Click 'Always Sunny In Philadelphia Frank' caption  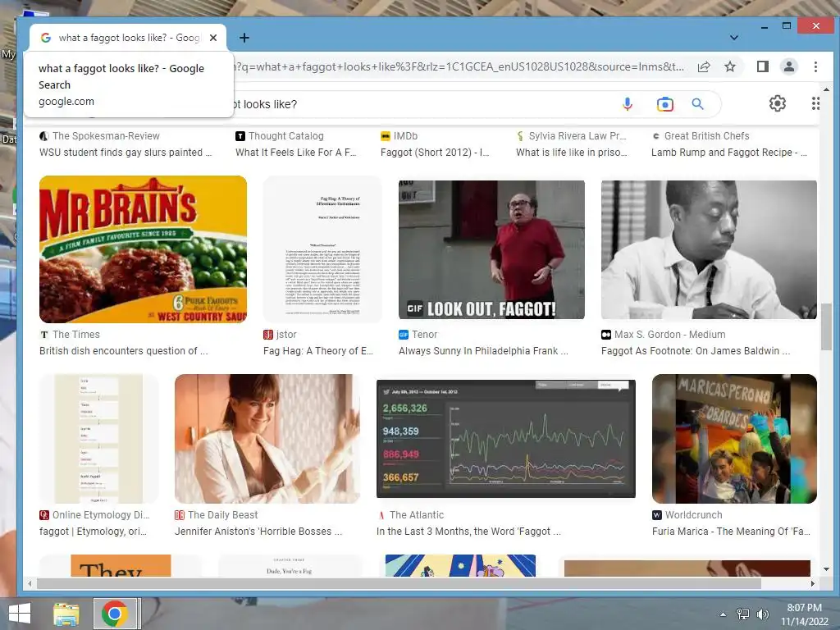coord(483,351)
